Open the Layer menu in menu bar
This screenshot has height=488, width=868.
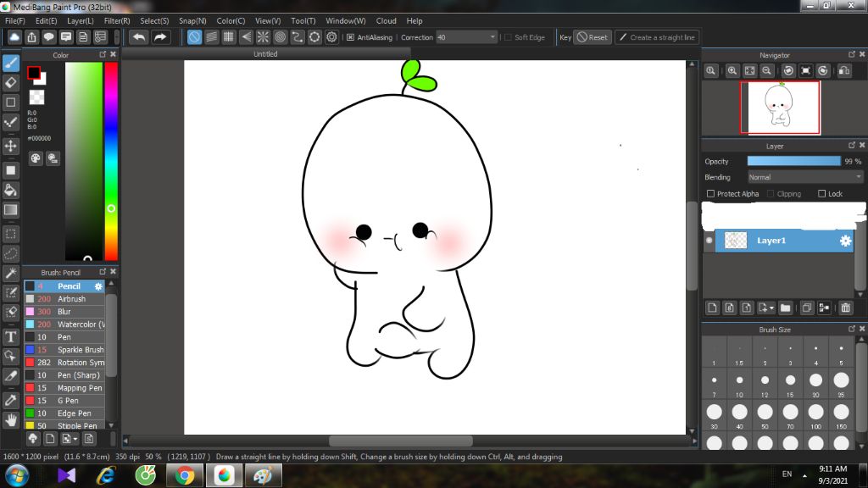click(x=81, y=20)
